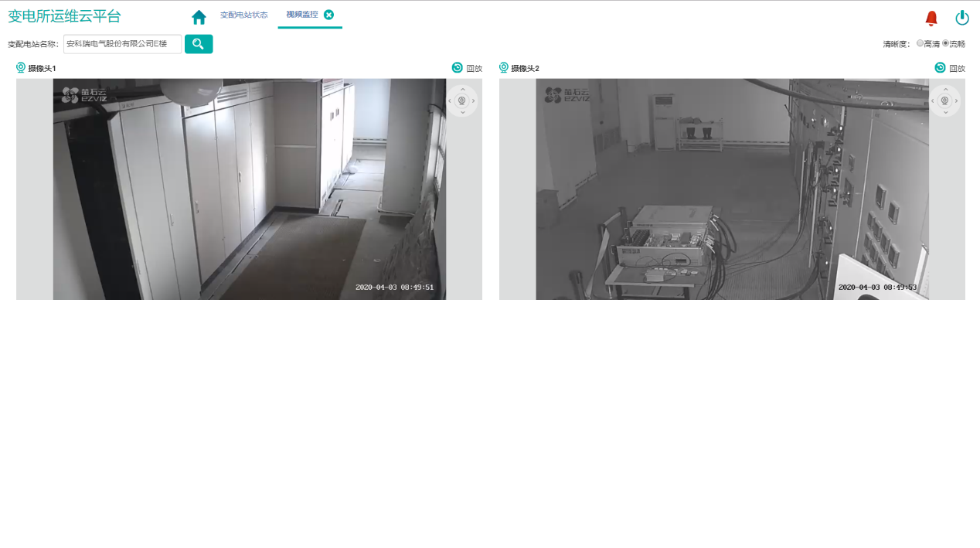The width and height of the screenshot is (980, 548).
Task: Click the magnifier search button
Action: 199,44
